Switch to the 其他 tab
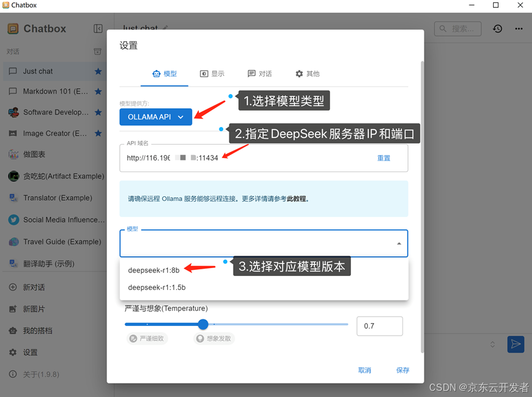The image size is (532, 397). (x=308, y=74)
